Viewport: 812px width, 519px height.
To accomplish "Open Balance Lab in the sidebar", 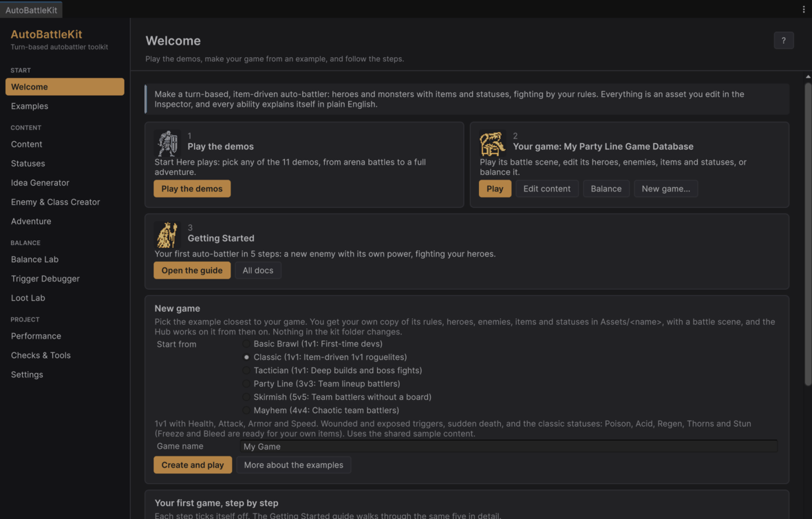I will tap(65, 259).
